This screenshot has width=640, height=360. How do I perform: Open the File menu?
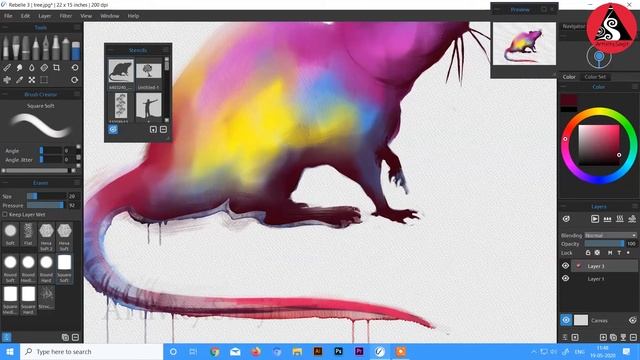[x=8, y=16]
